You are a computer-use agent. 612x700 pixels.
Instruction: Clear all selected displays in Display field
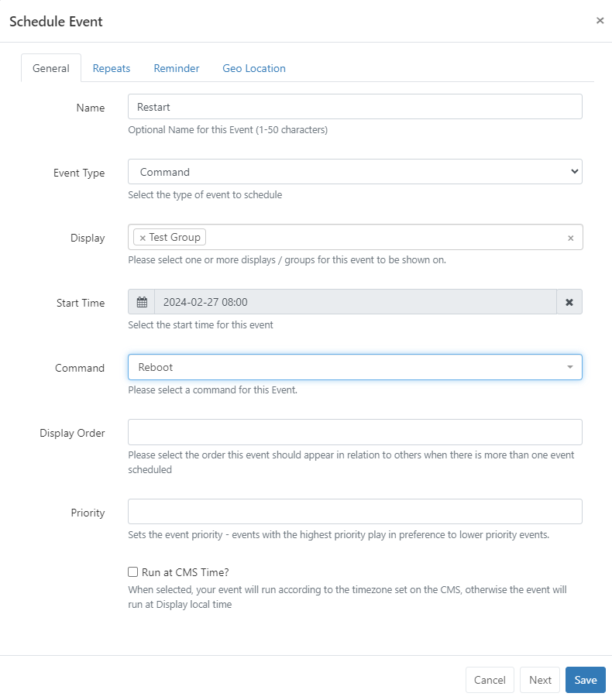point(571,238)
